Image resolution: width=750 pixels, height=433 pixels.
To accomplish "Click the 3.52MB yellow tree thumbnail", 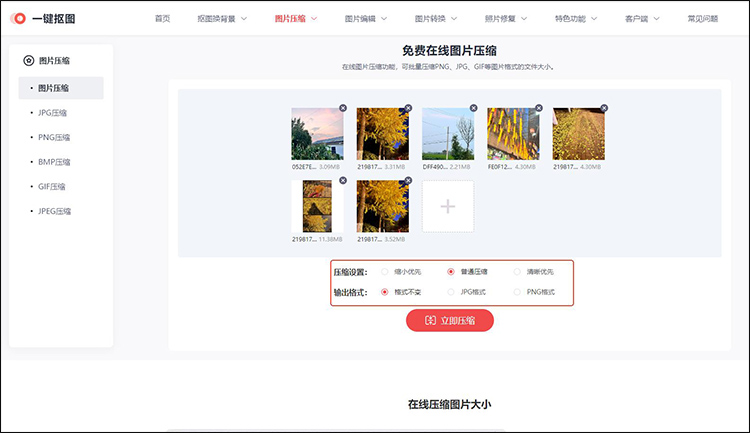I will point(383,206).
